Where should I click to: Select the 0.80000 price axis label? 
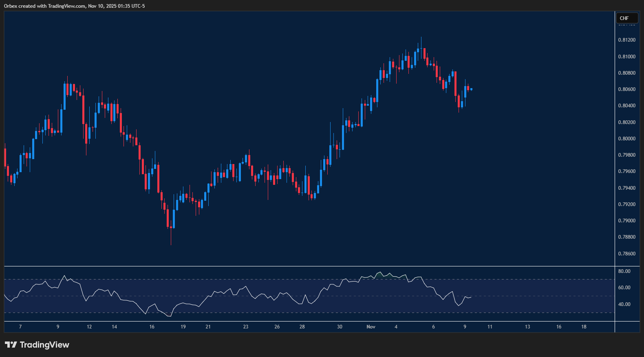point(626,139)
